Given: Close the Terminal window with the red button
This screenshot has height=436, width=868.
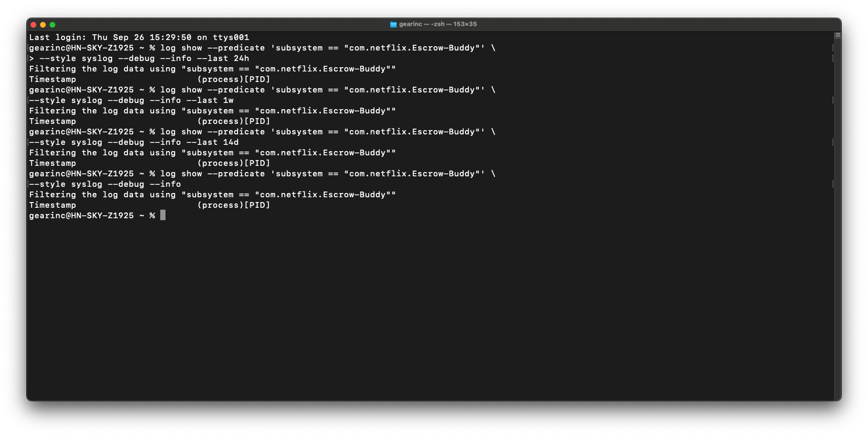Looking at the screenshot, I should (33, 25).
